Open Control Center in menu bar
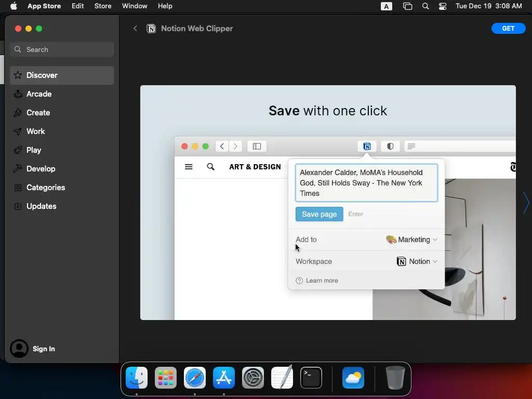Image resolution: width=532 pixels, height=399 pixels. point(443,6)
